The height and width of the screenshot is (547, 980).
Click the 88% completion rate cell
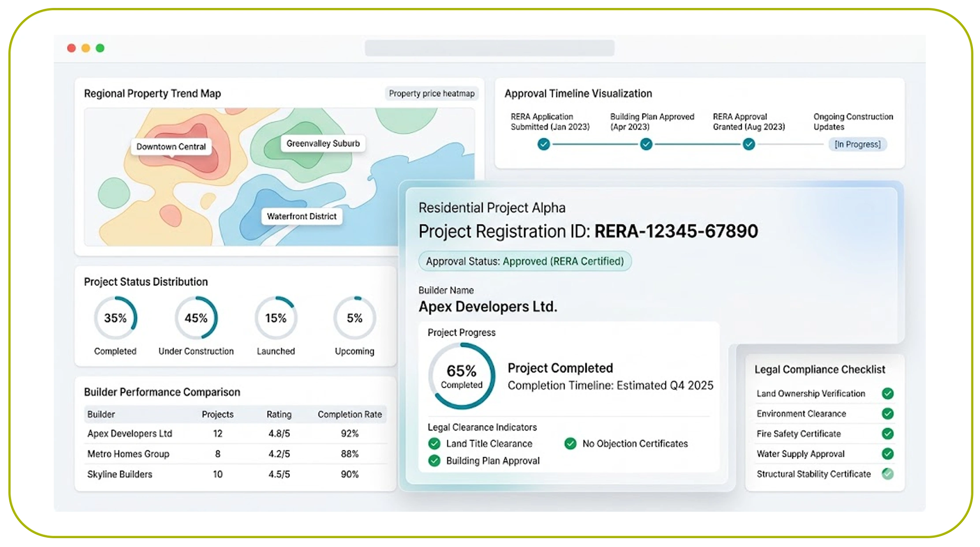point(350,454)
